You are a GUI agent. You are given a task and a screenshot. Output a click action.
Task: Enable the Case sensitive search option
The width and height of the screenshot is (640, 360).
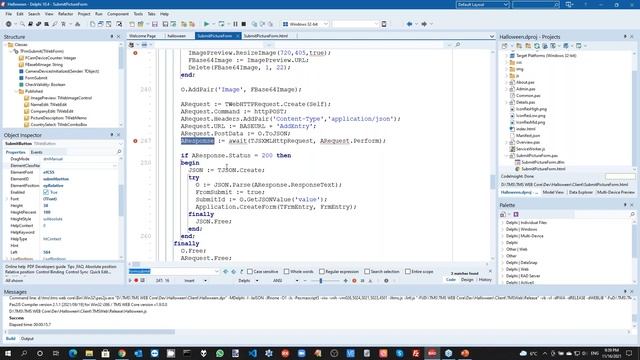pyautogui.click(x=250, y=271)
